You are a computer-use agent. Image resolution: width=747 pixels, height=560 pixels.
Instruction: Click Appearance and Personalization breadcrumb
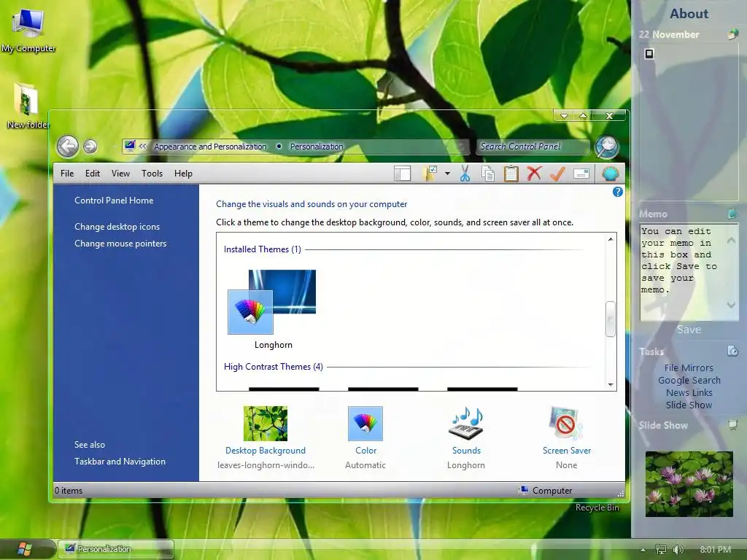pos(210,147)
